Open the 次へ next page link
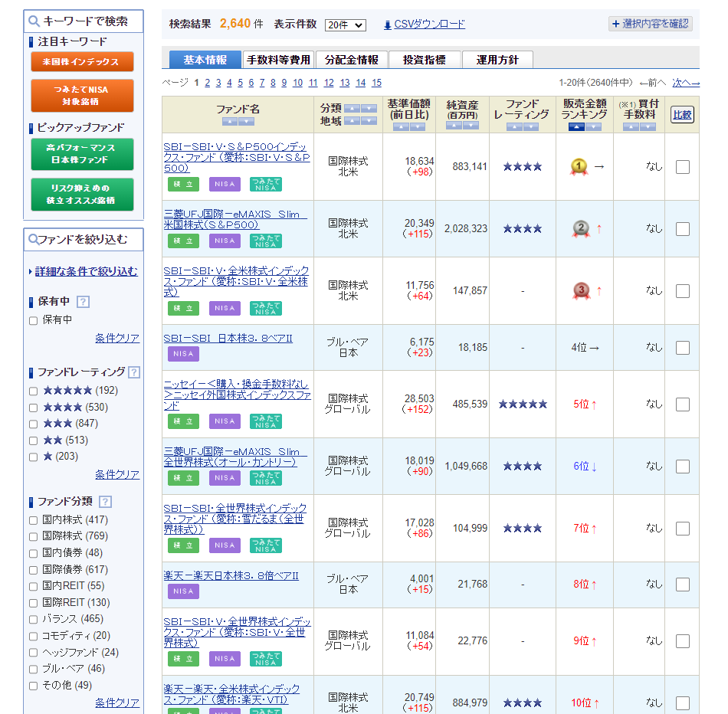This screenshot has width=728, height=714. click(686, 83)
